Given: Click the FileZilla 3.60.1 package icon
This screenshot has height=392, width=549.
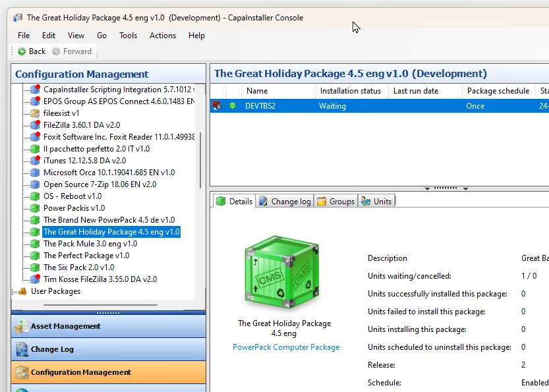Looking at the screenshot, I should [35, 125].
